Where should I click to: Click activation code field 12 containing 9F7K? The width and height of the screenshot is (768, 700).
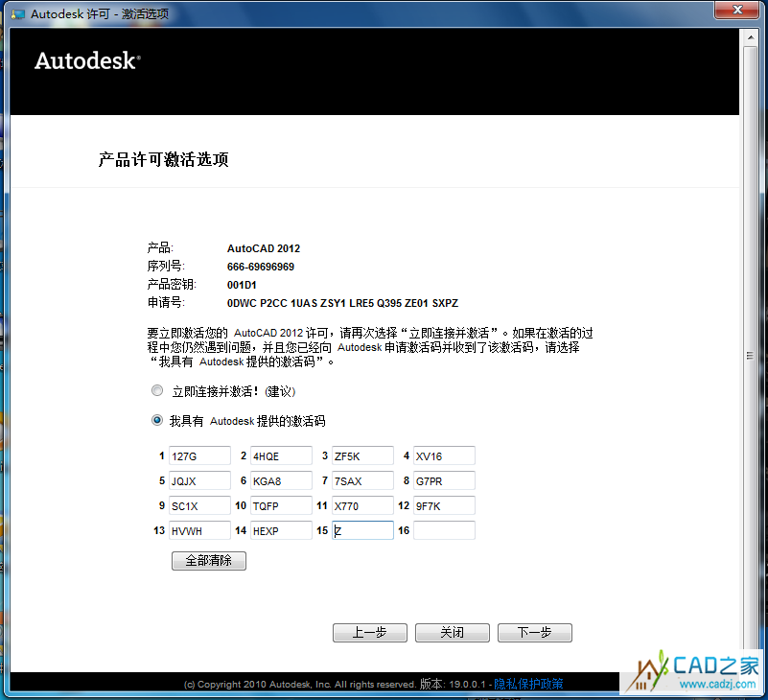click(444, 505)
